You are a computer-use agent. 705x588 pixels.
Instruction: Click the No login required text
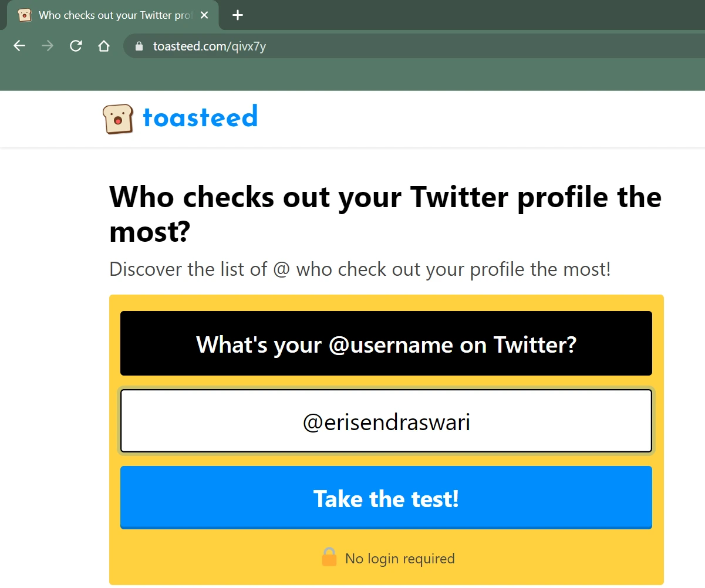point(400,559)
